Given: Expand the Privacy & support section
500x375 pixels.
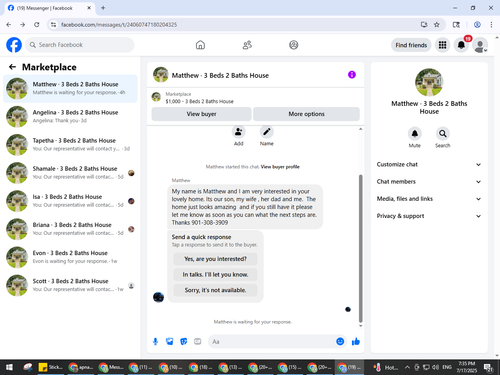Looking at the screenshot, I should coord(429,216).
